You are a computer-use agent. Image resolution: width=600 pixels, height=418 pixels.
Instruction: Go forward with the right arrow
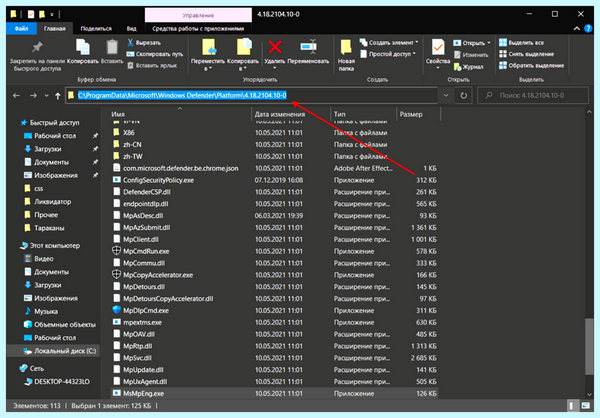pos(33,95)
